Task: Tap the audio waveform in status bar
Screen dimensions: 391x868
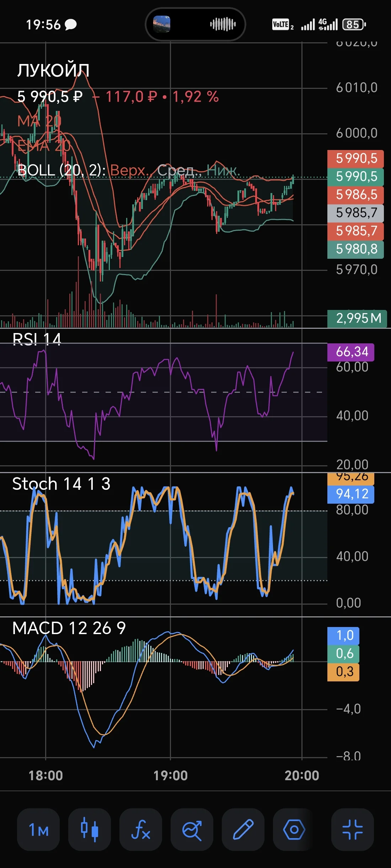Action: [x=223, y=25]
